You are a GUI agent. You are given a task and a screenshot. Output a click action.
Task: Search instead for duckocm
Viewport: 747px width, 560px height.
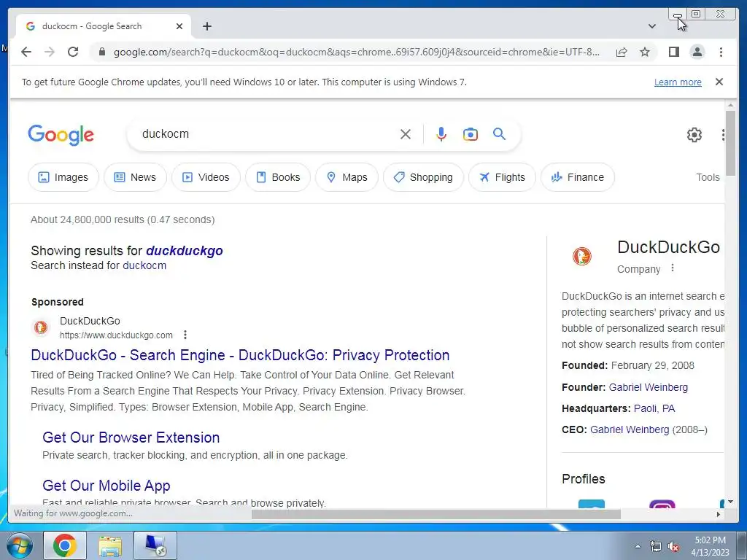tap(144, 265)
